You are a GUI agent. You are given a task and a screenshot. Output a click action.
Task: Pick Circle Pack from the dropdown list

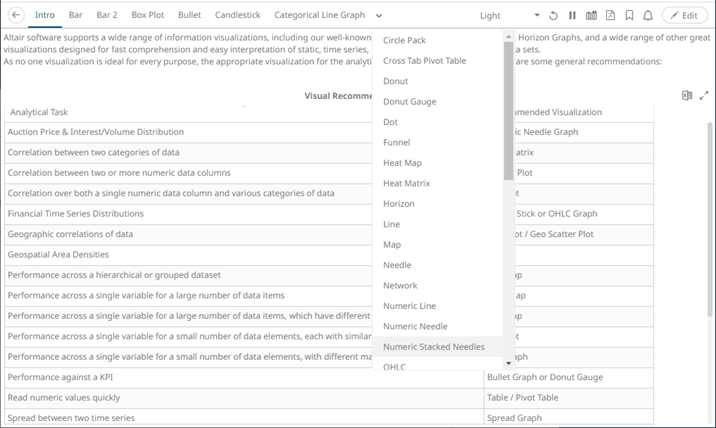[x=404, y=41]
